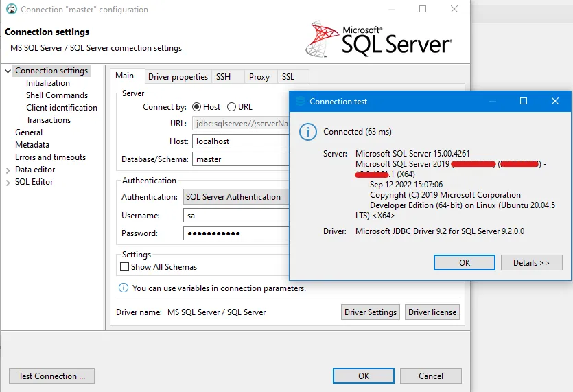Open Driver Settings
The width and height of the screenshot is (573, 392).
click(x=371, y=312)
